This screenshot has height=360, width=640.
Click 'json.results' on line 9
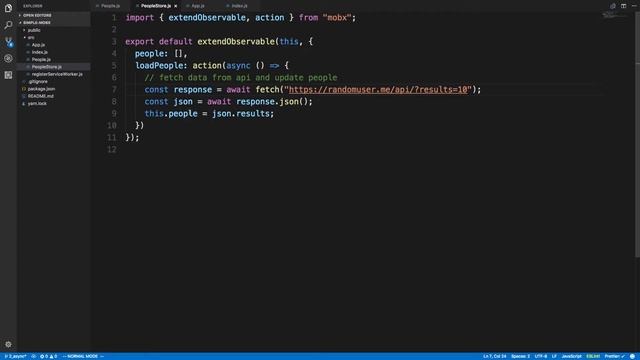click(x=242, y=113)
